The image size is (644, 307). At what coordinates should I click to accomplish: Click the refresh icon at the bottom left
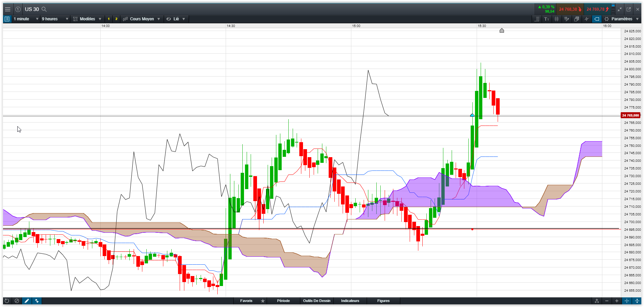(7, 301)
